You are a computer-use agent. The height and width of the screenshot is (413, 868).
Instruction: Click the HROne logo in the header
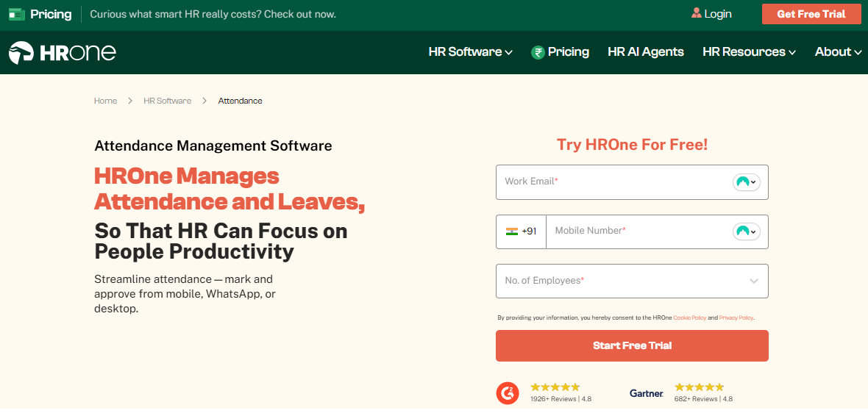point(62,52)
